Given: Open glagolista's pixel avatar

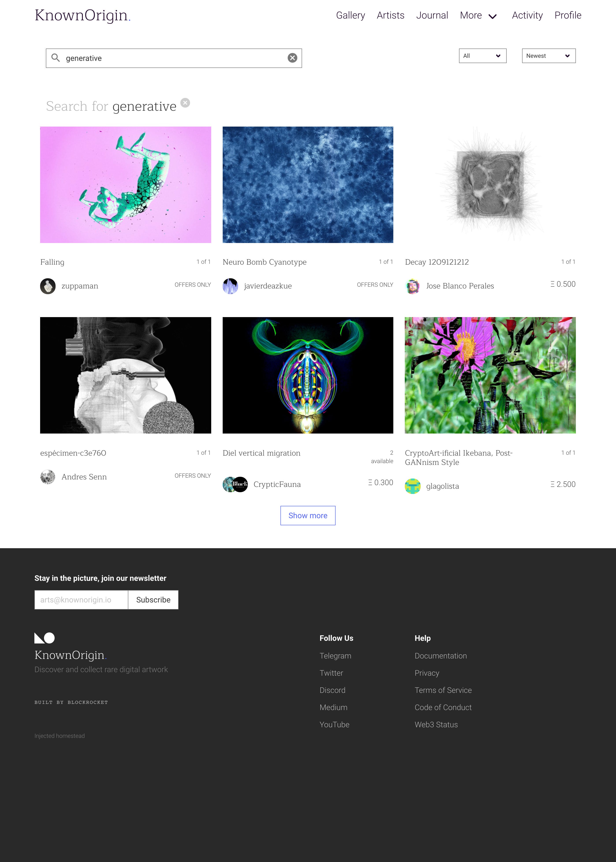Looking at the screenshot, I should tap(413, 486).
